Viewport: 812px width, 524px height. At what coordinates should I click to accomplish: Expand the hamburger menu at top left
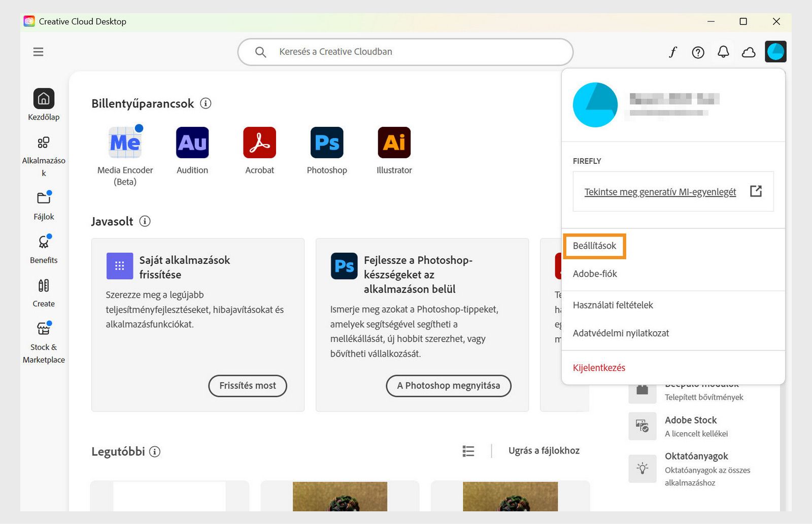click(x=38, y=52)
